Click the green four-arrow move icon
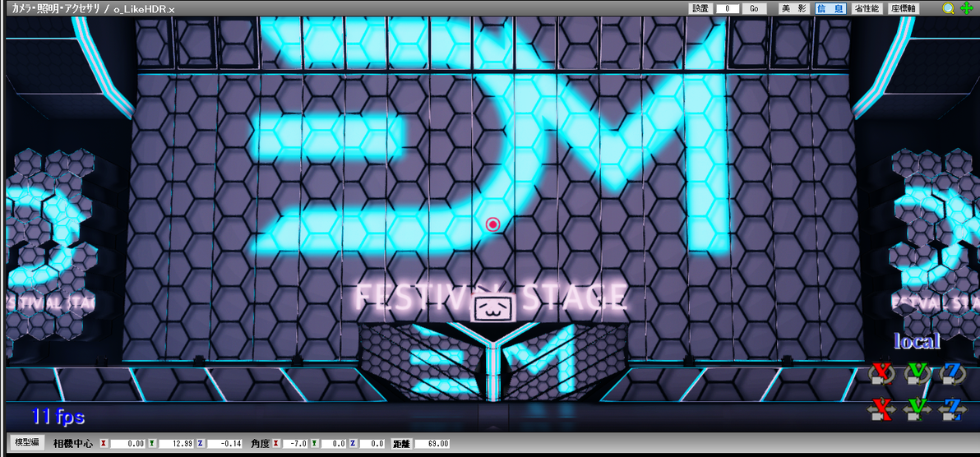Image resolution: width=980 pixels, height=457 pixels. pos(966,8)
